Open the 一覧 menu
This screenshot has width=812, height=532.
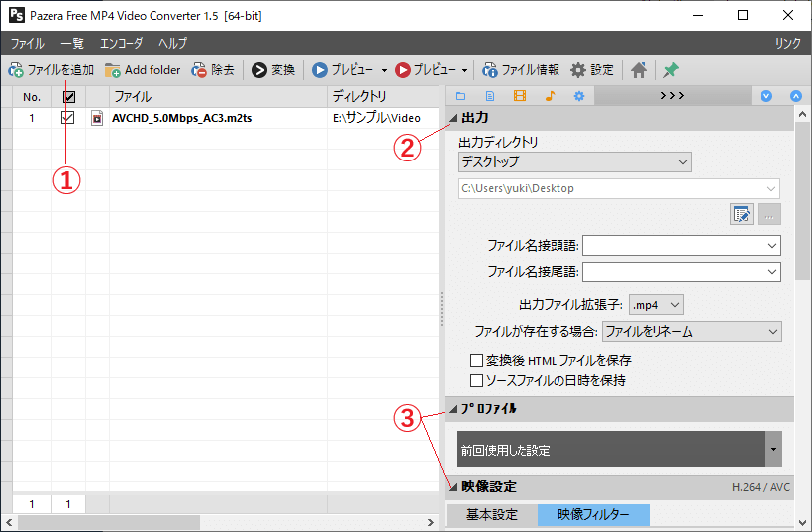coord(72,43)
